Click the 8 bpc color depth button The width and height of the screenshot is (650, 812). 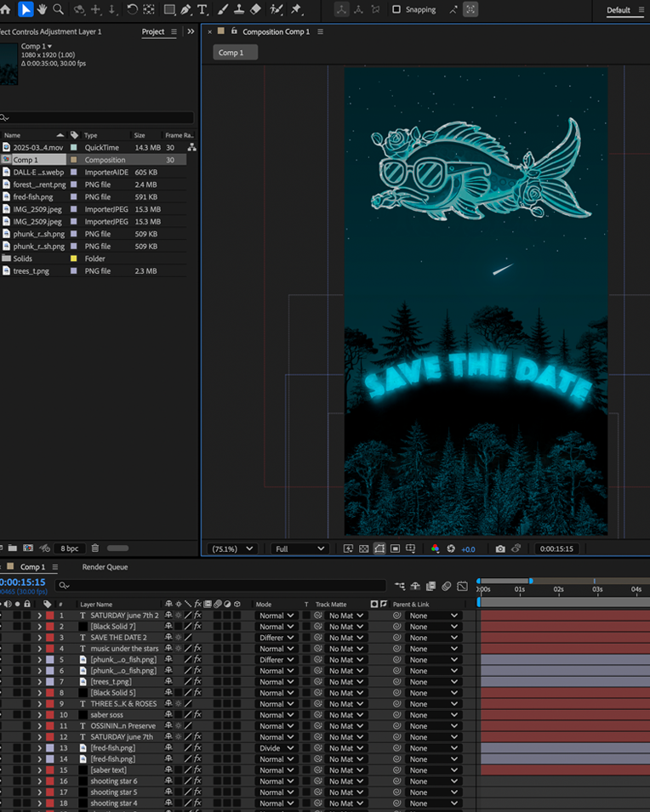tap(69, 548)
